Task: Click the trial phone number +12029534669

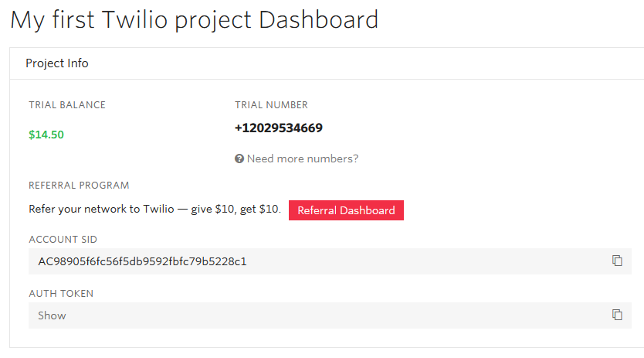Action: tap(279, 128)
